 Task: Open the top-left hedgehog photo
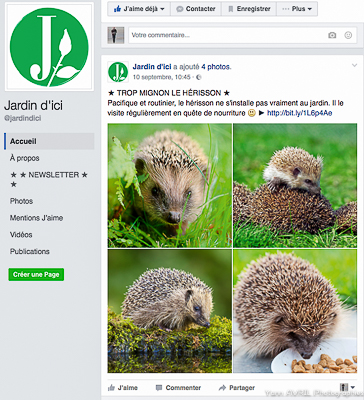coord(170,185)
